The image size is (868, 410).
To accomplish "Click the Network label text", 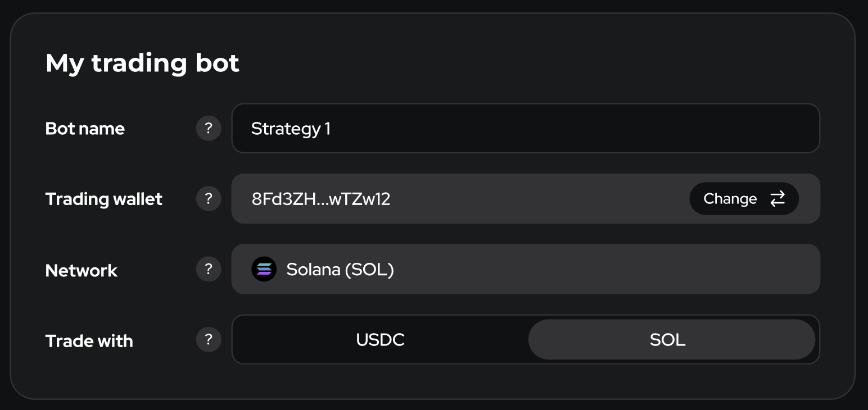I will point(82,271).
